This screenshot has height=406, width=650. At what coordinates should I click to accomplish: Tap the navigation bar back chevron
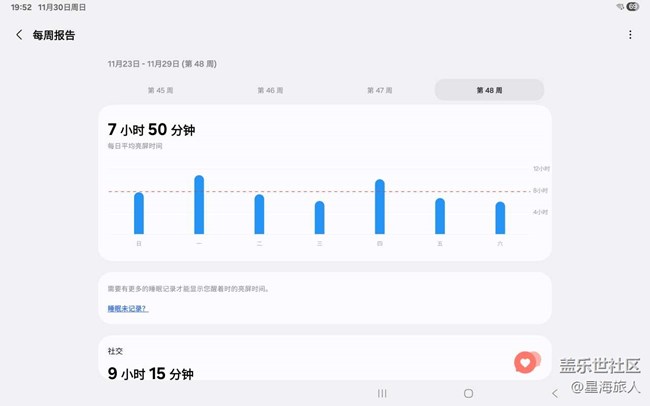[x=554, y=394]
